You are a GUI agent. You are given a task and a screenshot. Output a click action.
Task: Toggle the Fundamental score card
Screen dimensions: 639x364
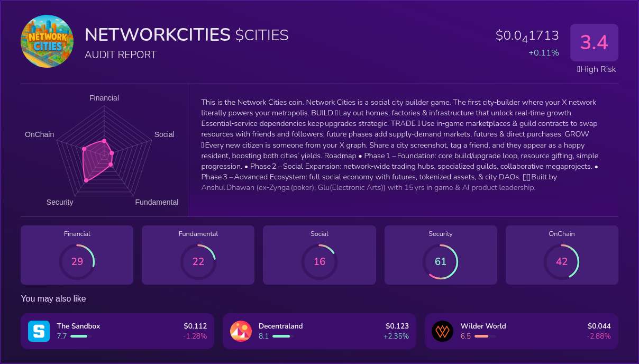tap(198, 254)
